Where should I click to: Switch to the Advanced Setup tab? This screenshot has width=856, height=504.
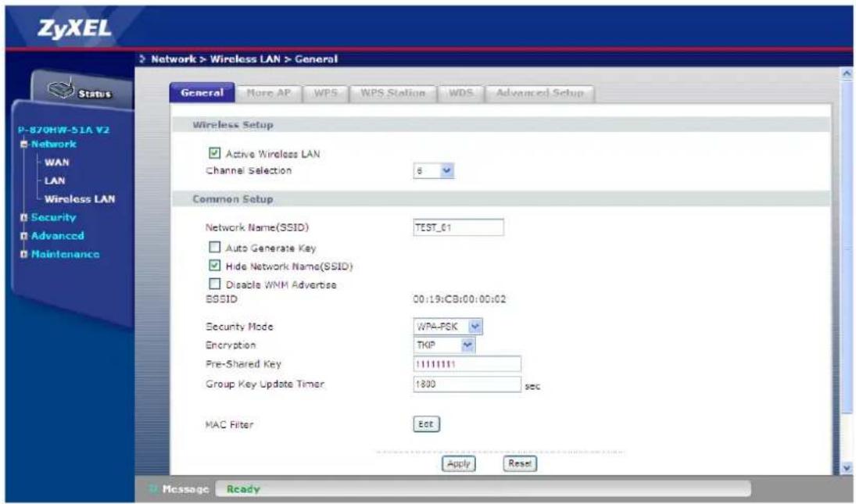pyautogui.click(x=539, y=93)
